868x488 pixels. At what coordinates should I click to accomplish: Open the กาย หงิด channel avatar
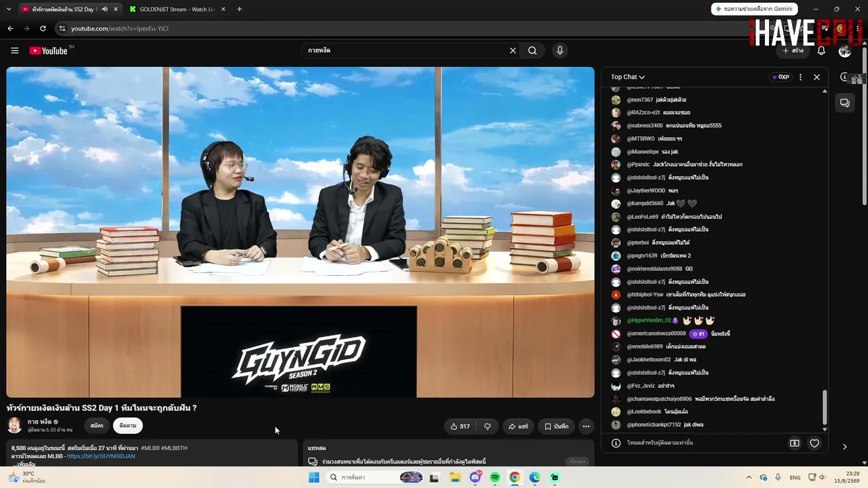[14, 426]
